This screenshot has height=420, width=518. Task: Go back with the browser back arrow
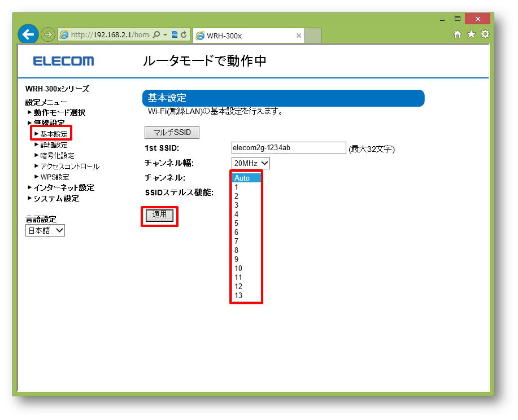[x=28, y=34]
